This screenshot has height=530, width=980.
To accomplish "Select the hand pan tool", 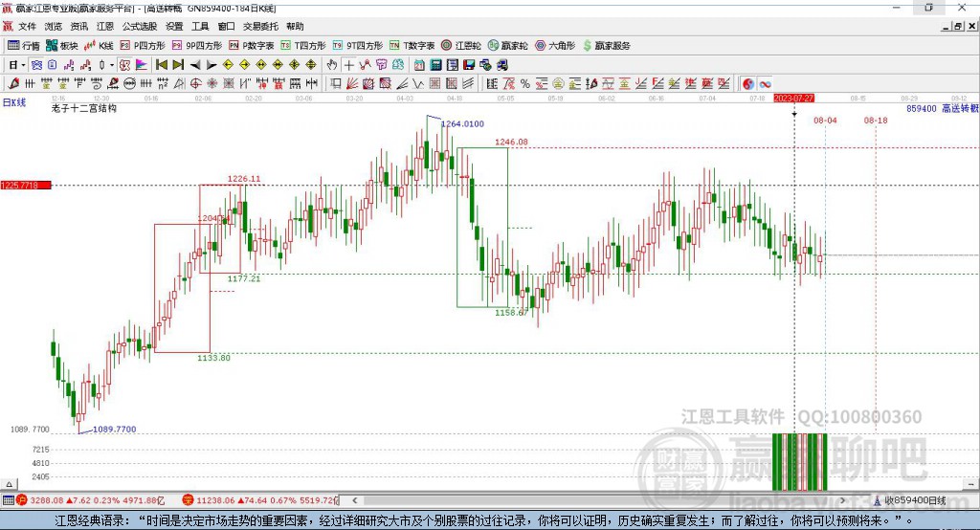I will 332,65.
